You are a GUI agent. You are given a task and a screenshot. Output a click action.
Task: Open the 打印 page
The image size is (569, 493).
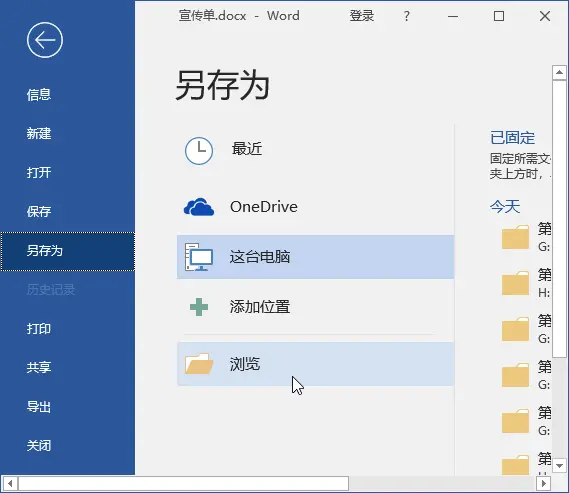tap(39, 329)
